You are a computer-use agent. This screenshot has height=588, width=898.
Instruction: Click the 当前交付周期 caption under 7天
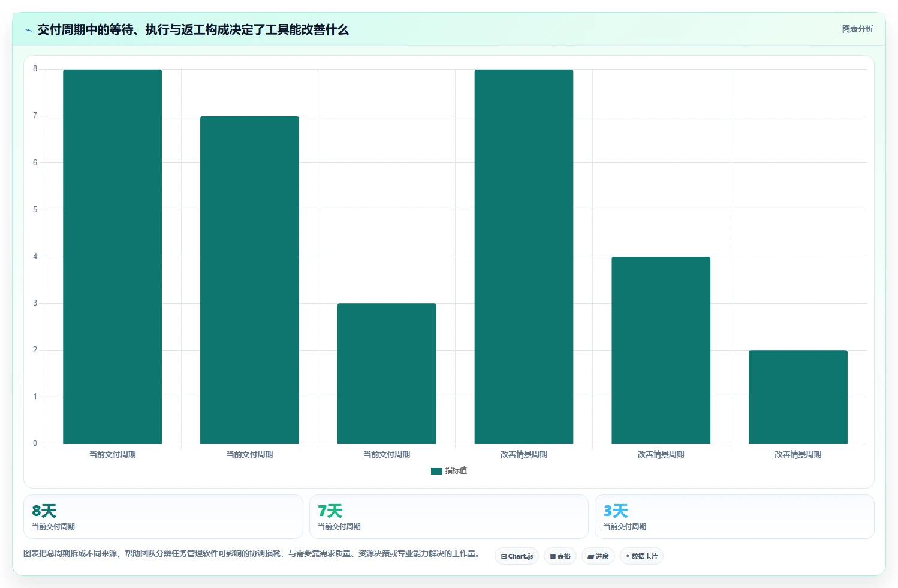339,527
